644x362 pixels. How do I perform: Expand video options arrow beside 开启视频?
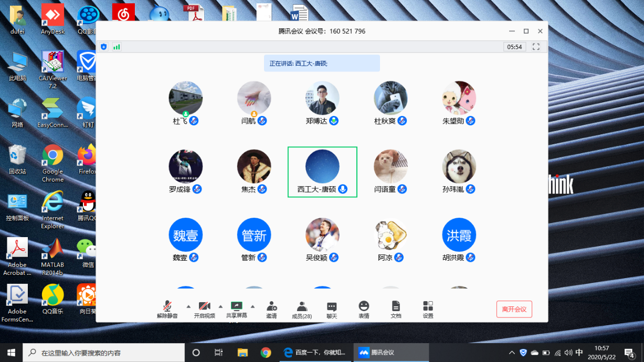(x=220, y=306)
